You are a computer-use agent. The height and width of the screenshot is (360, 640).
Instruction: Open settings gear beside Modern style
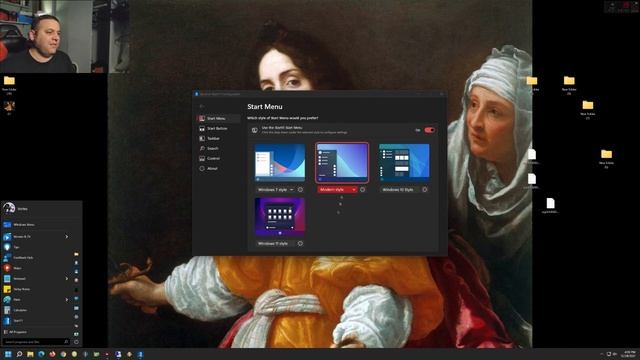coord(362,190)
